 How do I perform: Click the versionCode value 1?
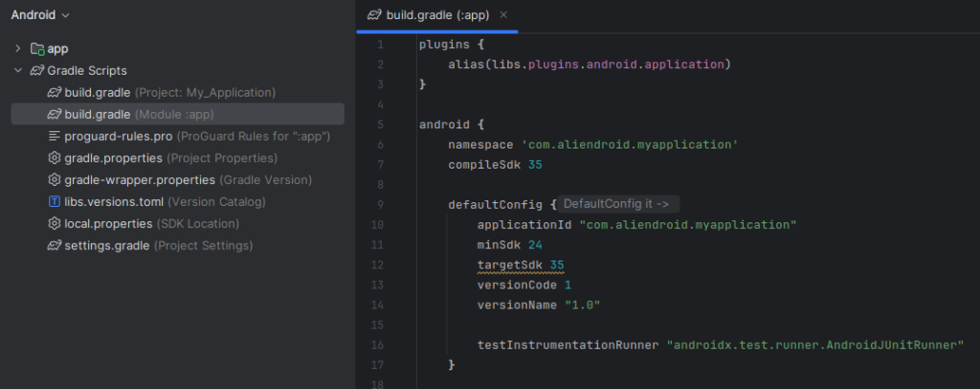tap(568, 286)
